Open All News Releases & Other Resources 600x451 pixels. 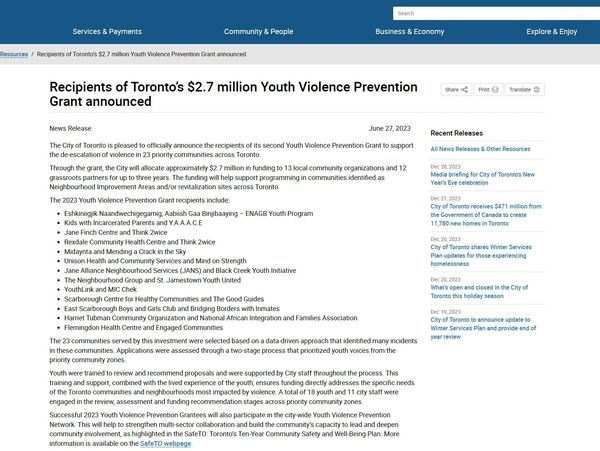click(480, 149)
